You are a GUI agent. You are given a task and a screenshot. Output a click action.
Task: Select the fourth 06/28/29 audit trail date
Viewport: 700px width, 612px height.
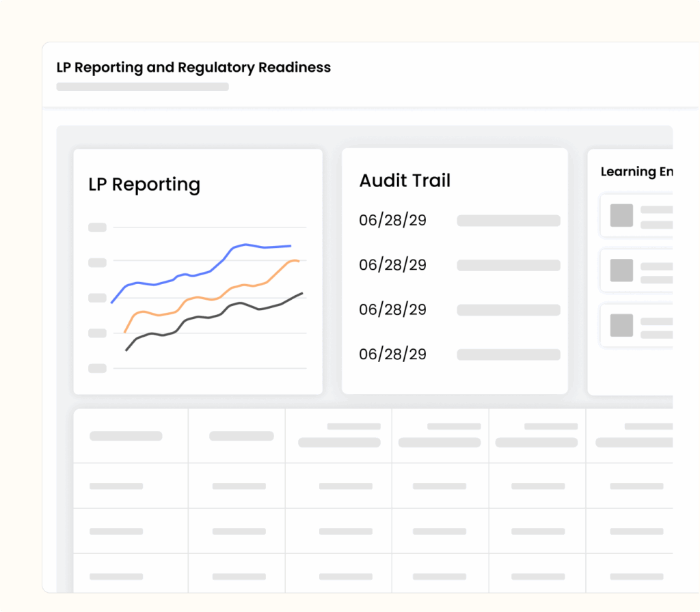[392, 354]
